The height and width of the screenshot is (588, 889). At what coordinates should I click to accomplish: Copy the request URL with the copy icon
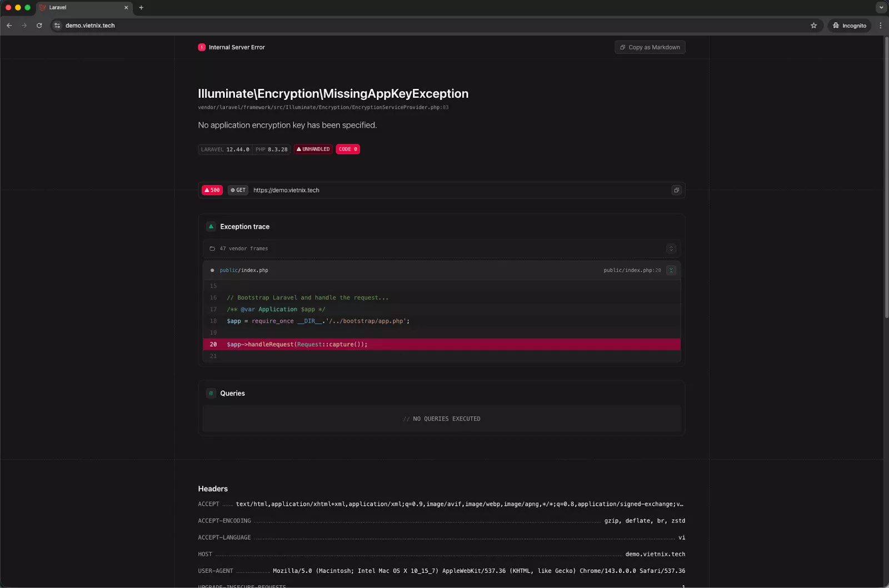pyautogui.click(x=676, y=190)
